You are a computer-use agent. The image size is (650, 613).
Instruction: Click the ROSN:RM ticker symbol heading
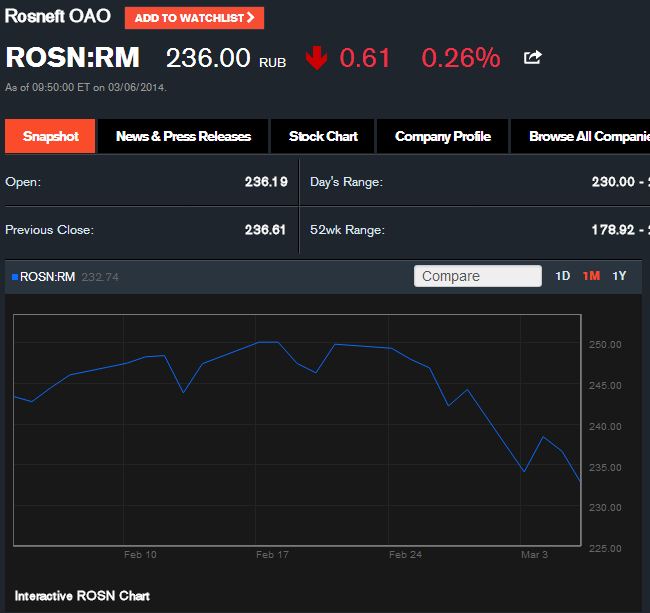[73, 58]
